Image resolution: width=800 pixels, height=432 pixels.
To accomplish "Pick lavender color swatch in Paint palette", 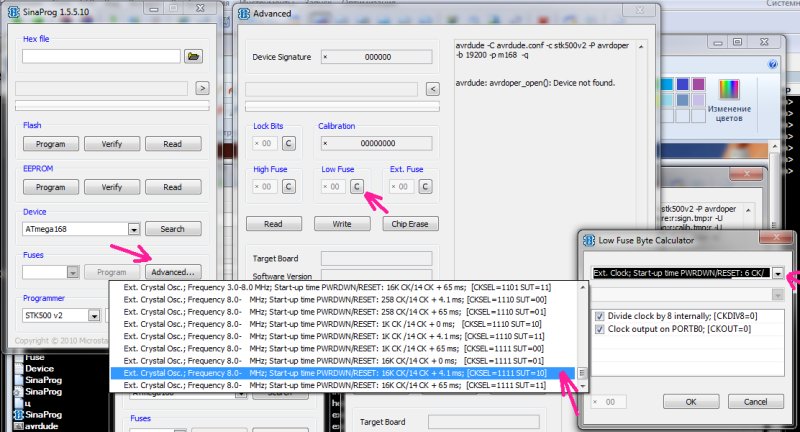I will [698, 99].
